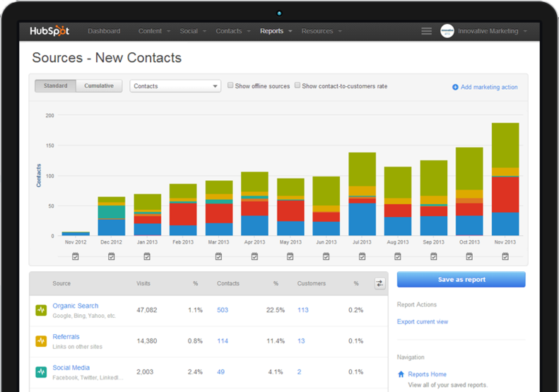Open the calendar event icon under Sep 2013
Viewport: 559px width, 392px height.
point(433,256)
